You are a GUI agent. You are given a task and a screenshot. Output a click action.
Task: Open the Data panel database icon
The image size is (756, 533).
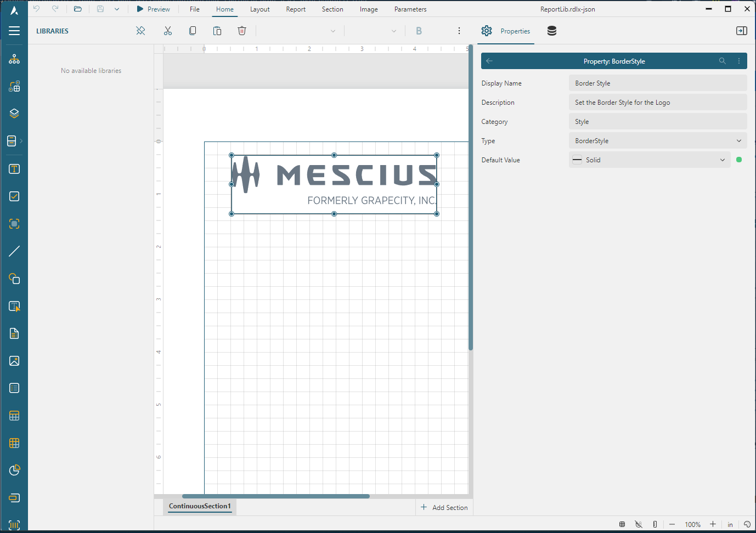coord(552,31)
